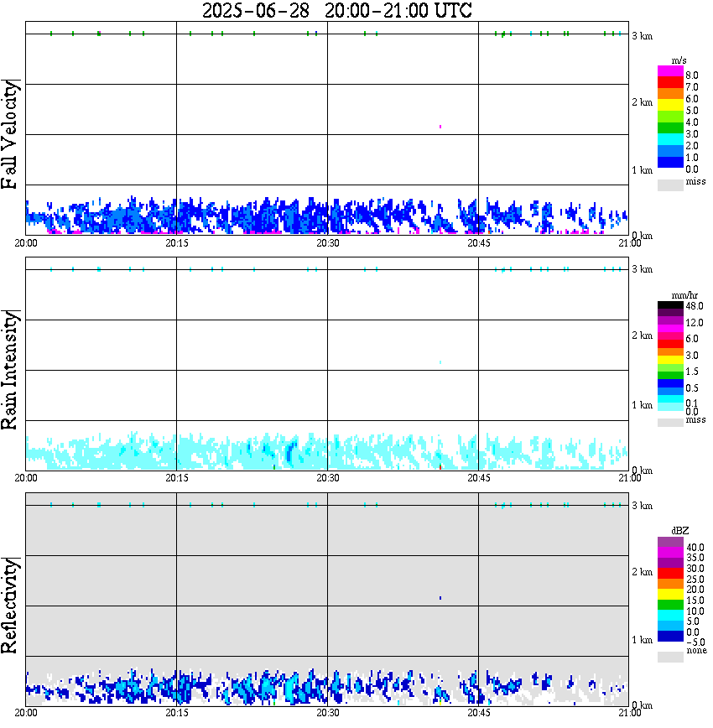Click the 'dBZ' unit heading
The image size is (713, 728).
[x=680, y=530]
